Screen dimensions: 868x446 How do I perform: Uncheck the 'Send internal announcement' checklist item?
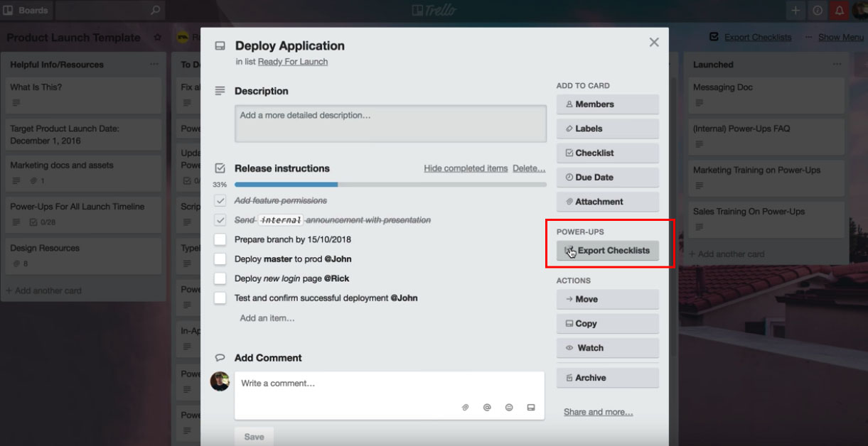pos(220,220)
